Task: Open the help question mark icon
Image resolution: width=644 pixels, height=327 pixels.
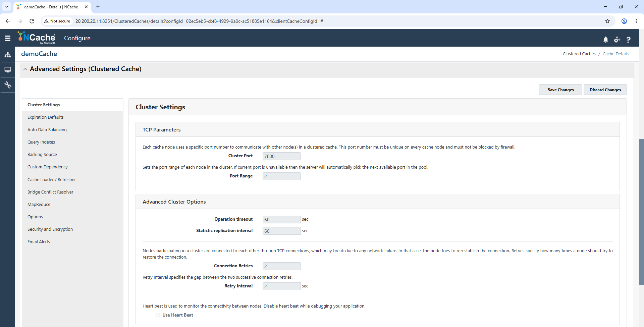Action: [x=628, y=40]
